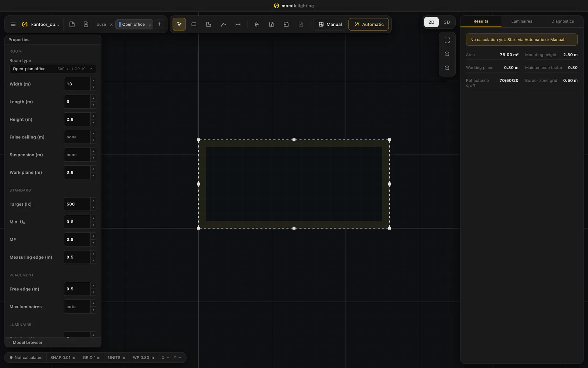Click the Reflectance value 70/50/20
588x368 pixels.
pyautogui.click(x=509, y=81)
